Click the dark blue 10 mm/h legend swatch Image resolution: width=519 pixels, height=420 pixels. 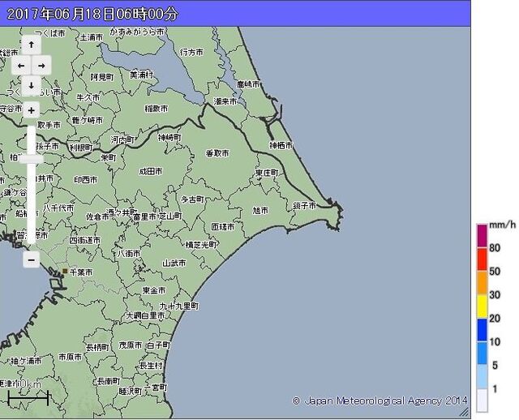(x=482, y=330)
